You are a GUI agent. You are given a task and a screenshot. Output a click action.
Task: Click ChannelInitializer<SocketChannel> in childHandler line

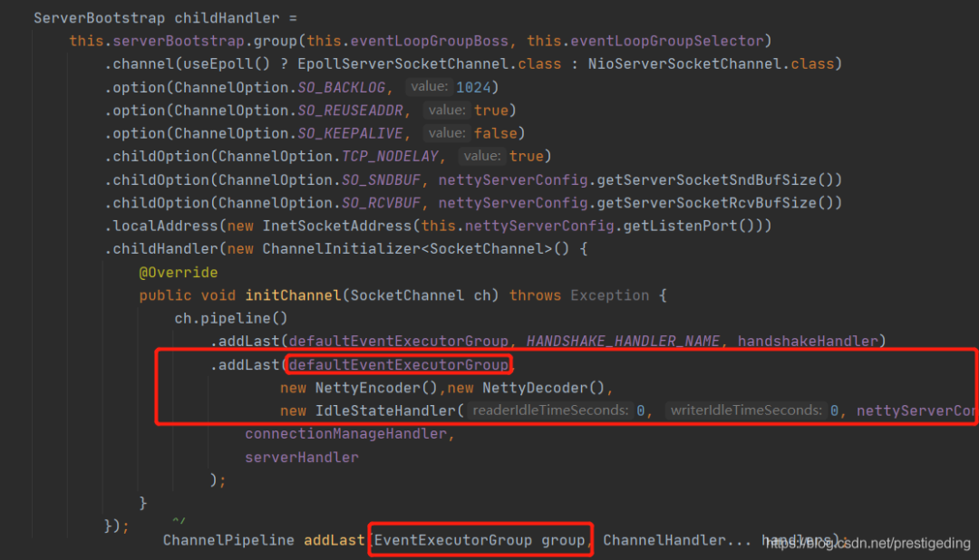407,249
